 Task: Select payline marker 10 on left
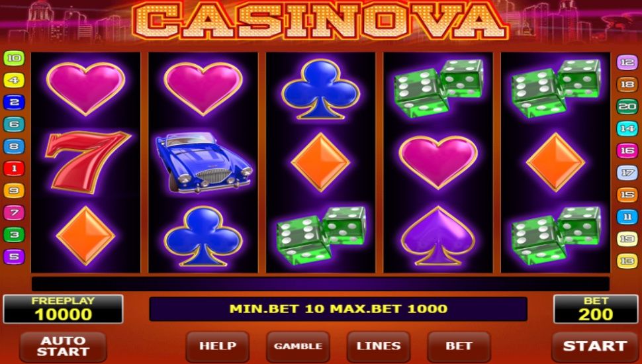coord(14,58)
